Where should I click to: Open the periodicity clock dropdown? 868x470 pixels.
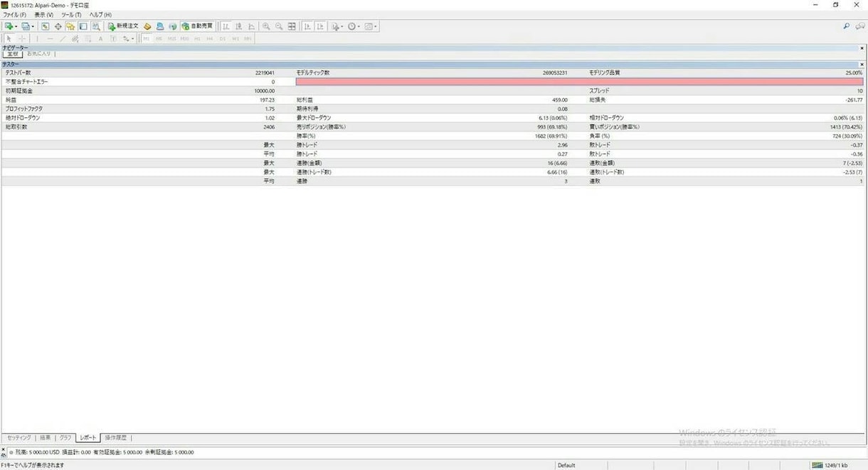coord(354,26)
